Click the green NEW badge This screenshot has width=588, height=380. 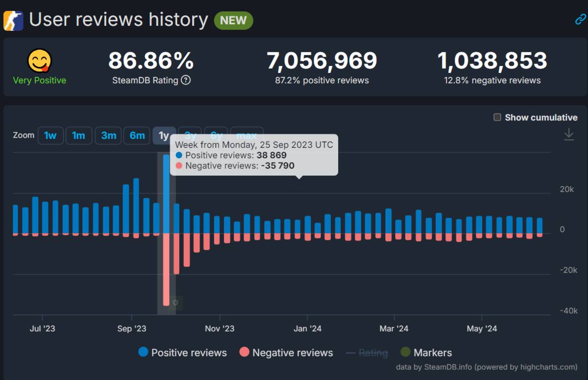[234, 21]
